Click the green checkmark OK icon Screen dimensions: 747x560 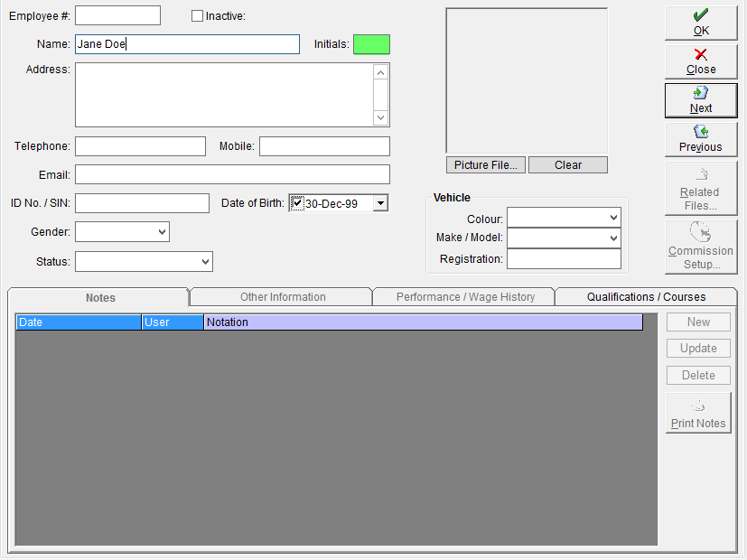[x=700, y=15]
